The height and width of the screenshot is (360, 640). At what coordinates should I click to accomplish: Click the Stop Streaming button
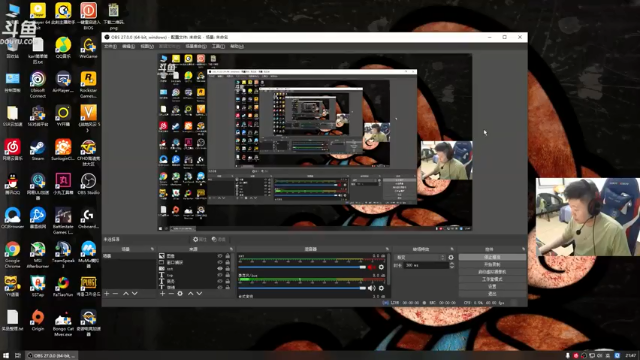pyautogui.click(x=492, y=257)
